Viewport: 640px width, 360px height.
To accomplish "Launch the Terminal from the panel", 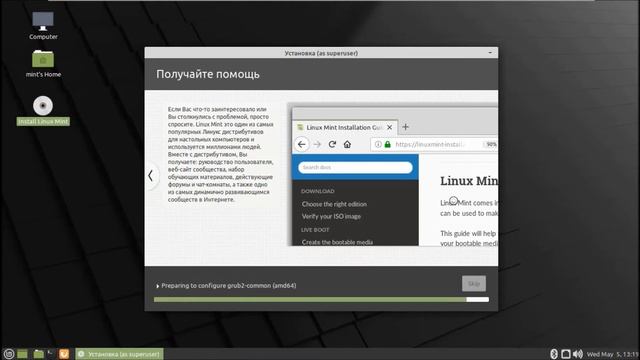I will (x=51, y=354).
